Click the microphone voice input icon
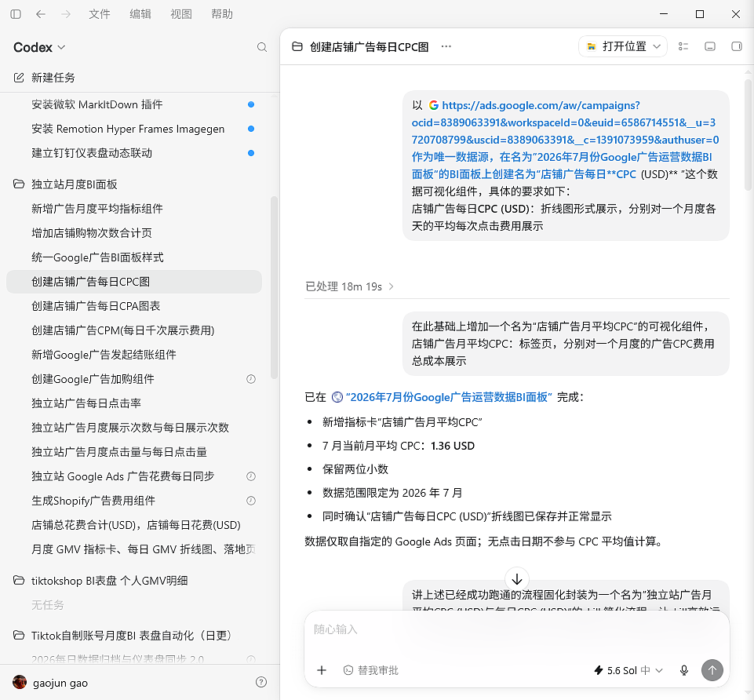754x700 pixels. (x=684, y=670)
